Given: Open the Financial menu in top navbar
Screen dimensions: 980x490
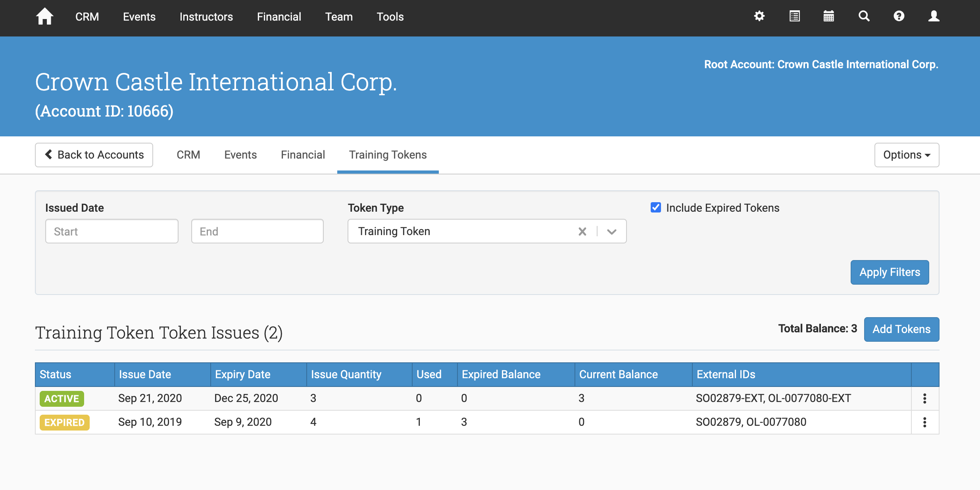Looking at the screenshot, I should point(279,17).
